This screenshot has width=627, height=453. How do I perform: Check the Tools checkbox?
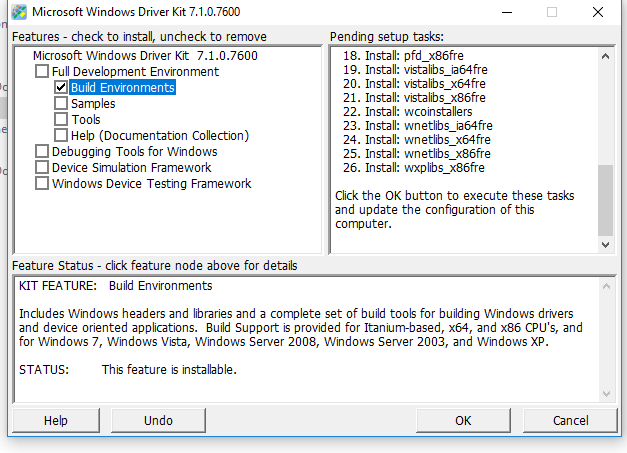(x=61, y=119)
